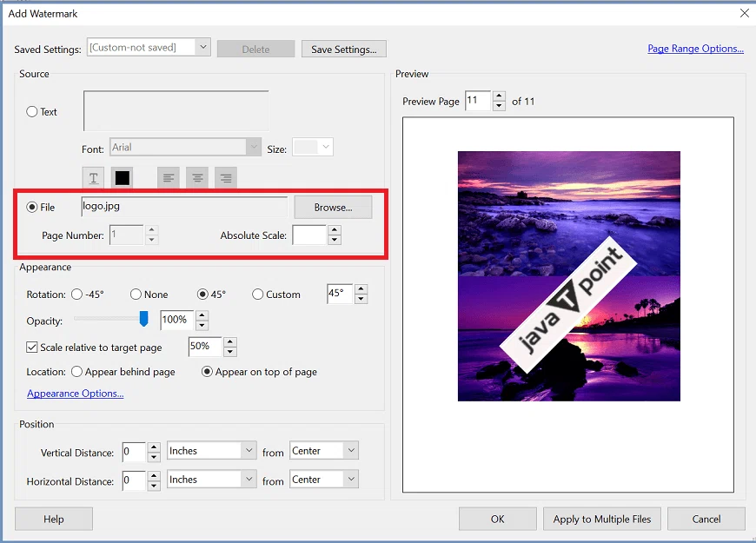Click the Delete button
The width and height of the screenshot is (756, 543).
pos(255,50)
